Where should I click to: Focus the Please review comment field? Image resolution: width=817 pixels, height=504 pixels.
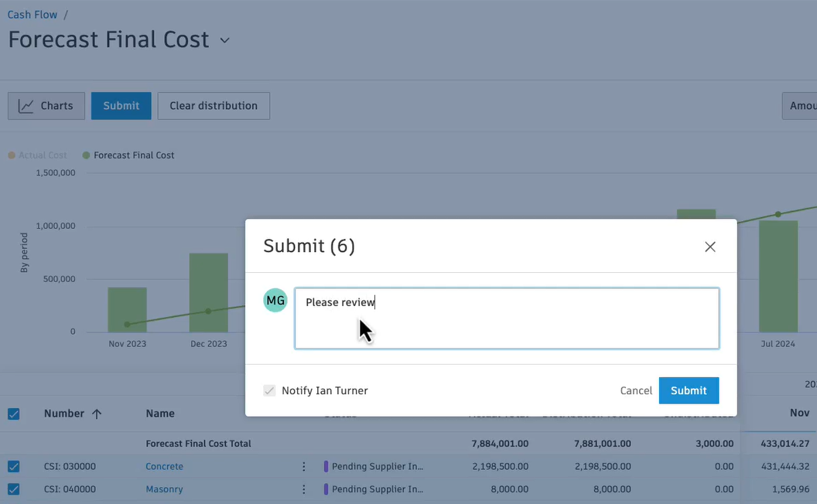point(507,318)
